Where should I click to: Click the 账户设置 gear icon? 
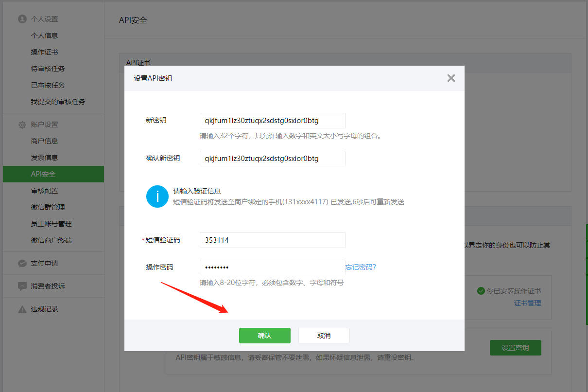(x=22, y=125)
